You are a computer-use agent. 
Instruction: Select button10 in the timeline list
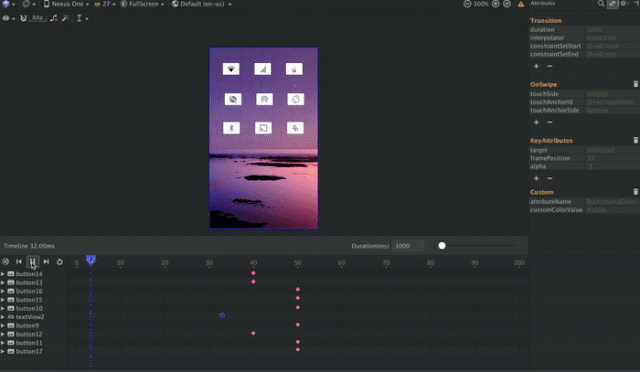point(29,308)
